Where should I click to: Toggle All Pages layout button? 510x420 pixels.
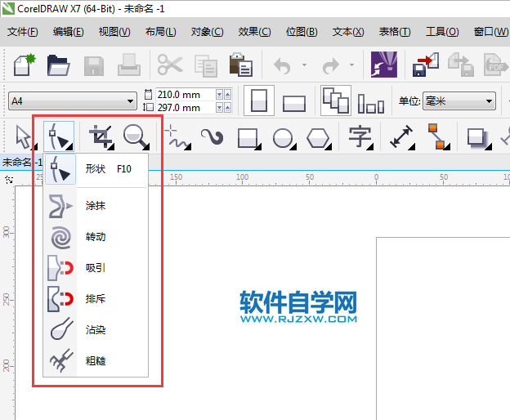336,101
